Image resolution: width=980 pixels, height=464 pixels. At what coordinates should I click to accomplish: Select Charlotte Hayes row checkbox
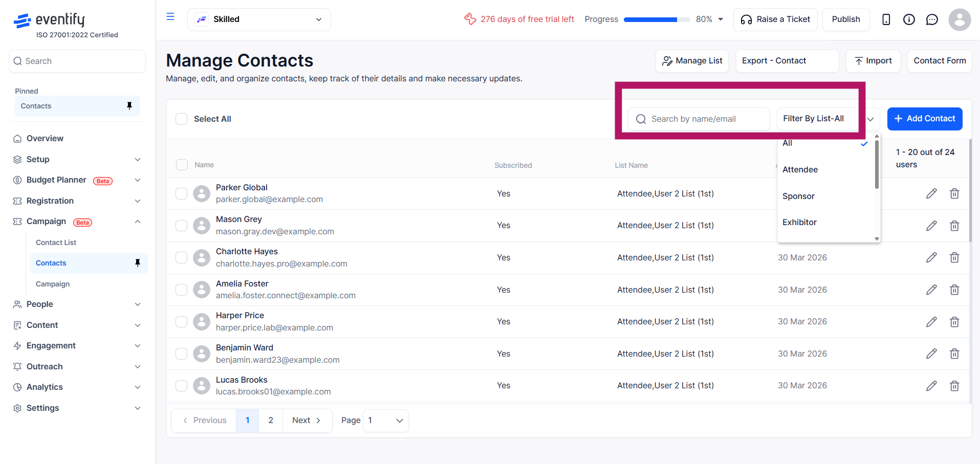coord(182,257)
